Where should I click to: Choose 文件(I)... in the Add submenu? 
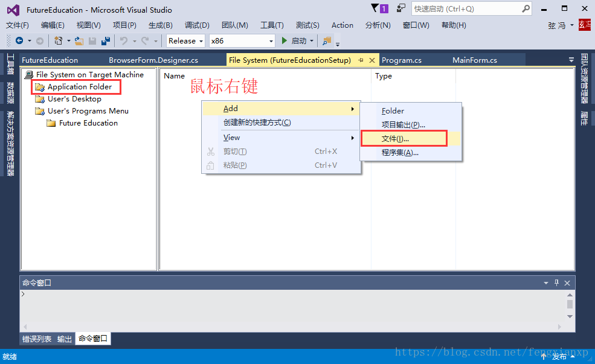(411, 139)
